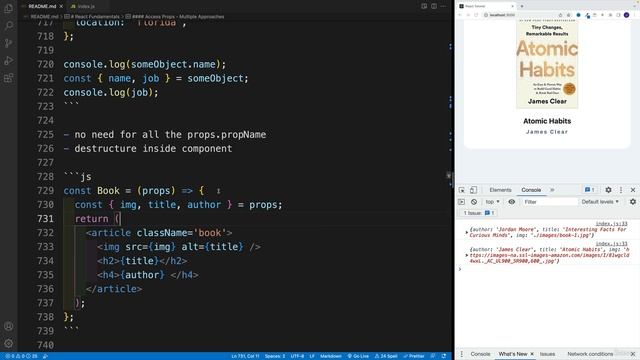The width and height of the screenshot is (640, 360).
Task: Click the Atomic Habits title under cover
Action: 547,121
